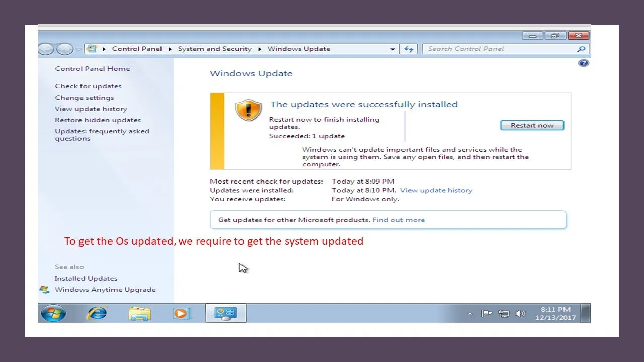Image resolution: width=644 pixels, height=362 pixels.
Task: Close the Windows Update window
Action: 578,36
